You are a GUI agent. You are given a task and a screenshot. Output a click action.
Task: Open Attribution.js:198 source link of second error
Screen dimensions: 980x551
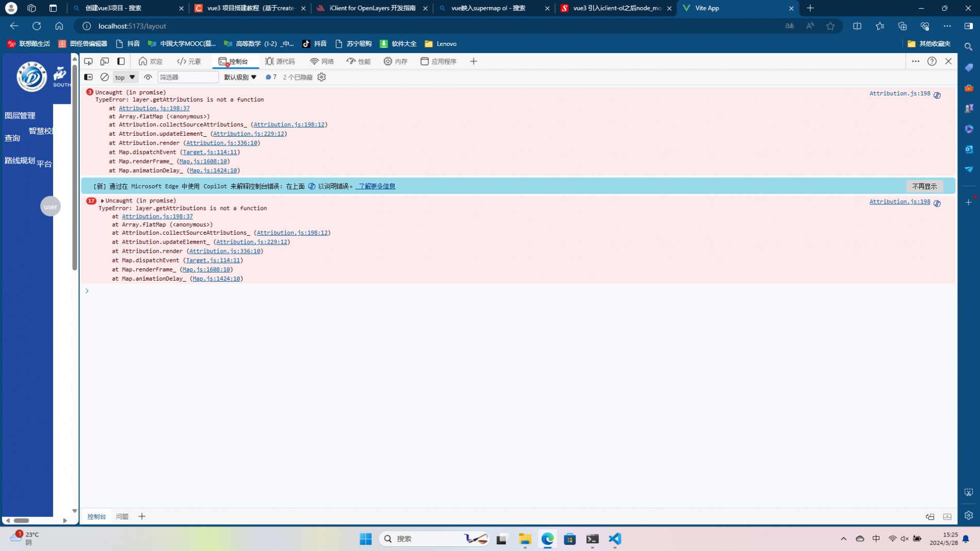coord(900,202)
